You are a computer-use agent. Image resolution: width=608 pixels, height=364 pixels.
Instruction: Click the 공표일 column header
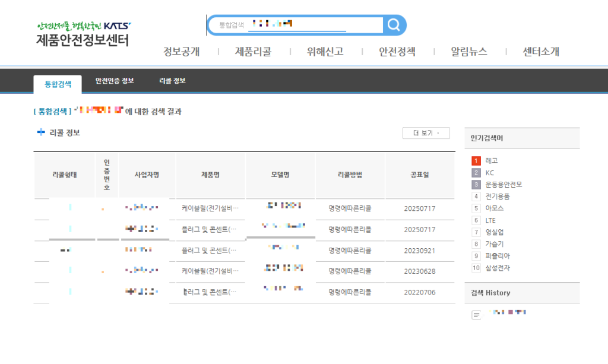[420, 174]
